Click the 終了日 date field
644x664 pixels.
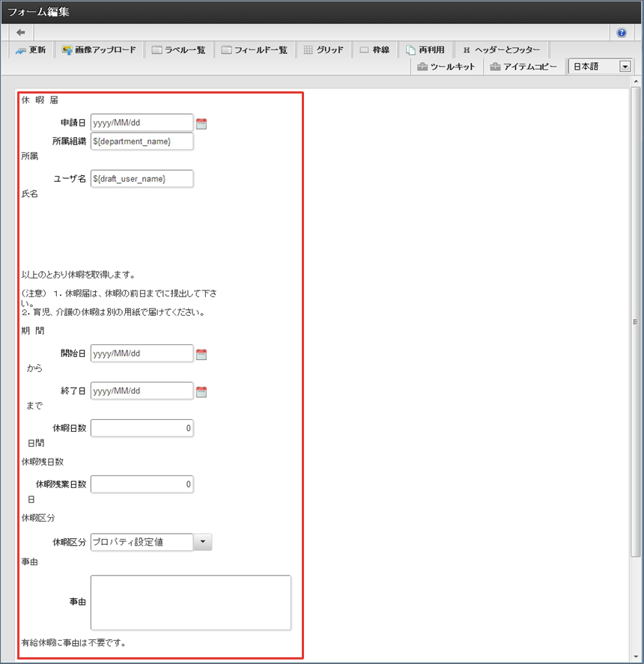pyautogui.click(x=142, y=391)
